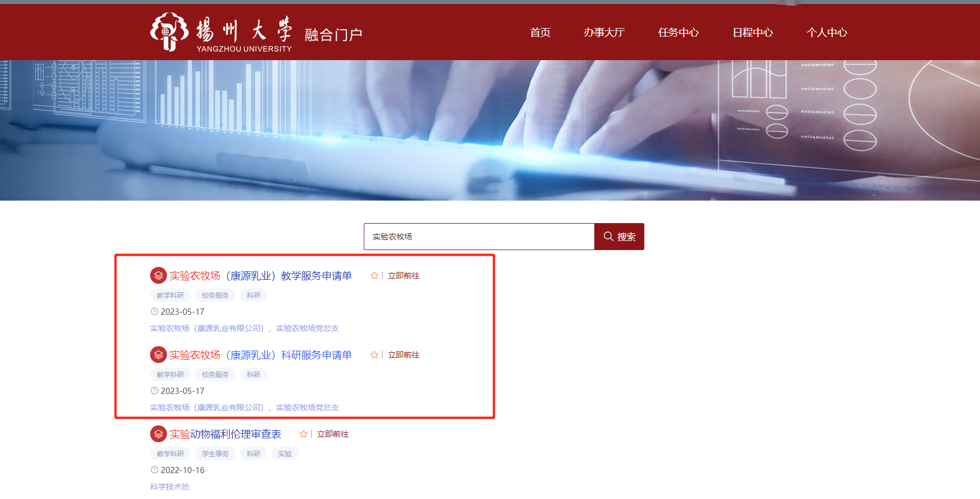The height and width of the screenshot is (499, 980).
Task: Click the red layers icon beside 实验动物福利伦理审查表
Action: click(x=158, y=434)
